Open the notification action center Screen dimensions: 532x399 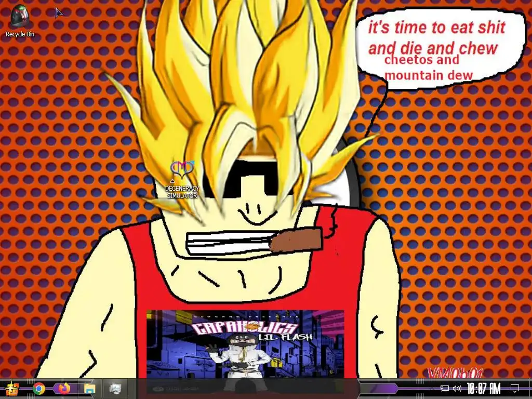point(515,389)
